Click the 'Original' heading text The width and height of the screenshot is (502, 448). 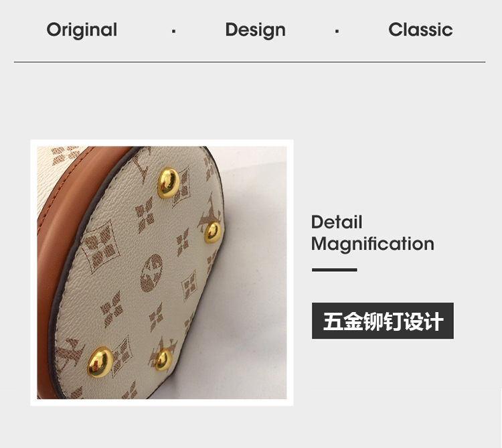point(82,30)
